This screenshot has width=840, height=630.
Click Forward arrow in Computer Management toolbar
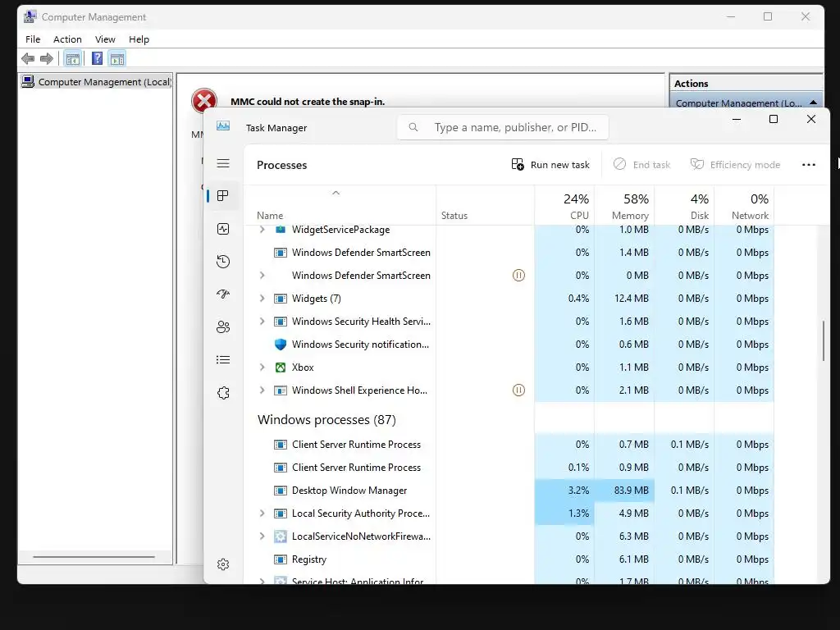(x=47, y=58)
